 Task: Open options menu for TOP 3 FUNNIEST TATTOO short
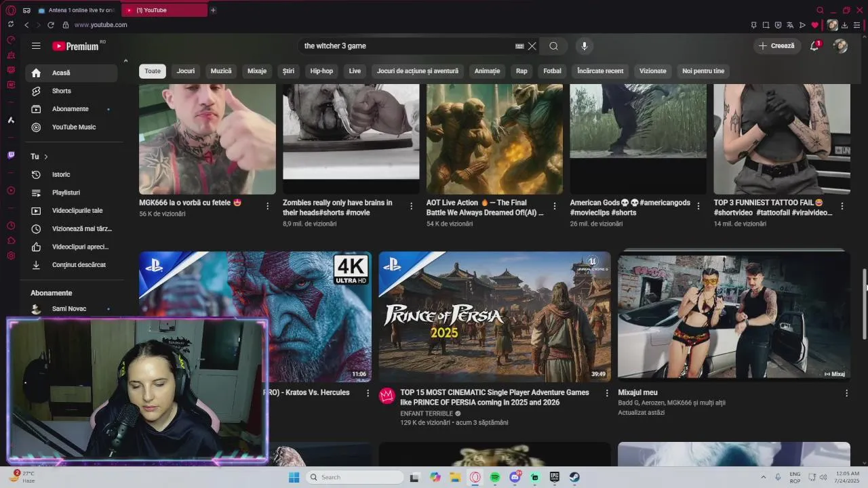(842, 206)
